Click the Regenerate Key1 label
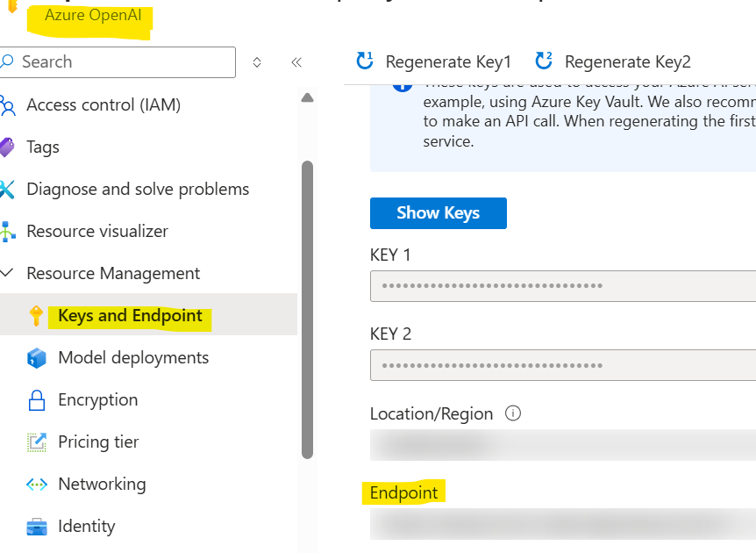Image resolution: width=756 pixels, height=553 pixels. (x=448, y=61)
